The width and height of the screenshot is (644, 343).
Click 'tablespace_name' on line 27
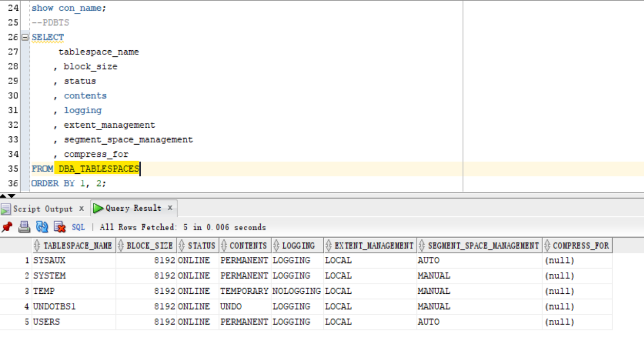click(99, 52)
